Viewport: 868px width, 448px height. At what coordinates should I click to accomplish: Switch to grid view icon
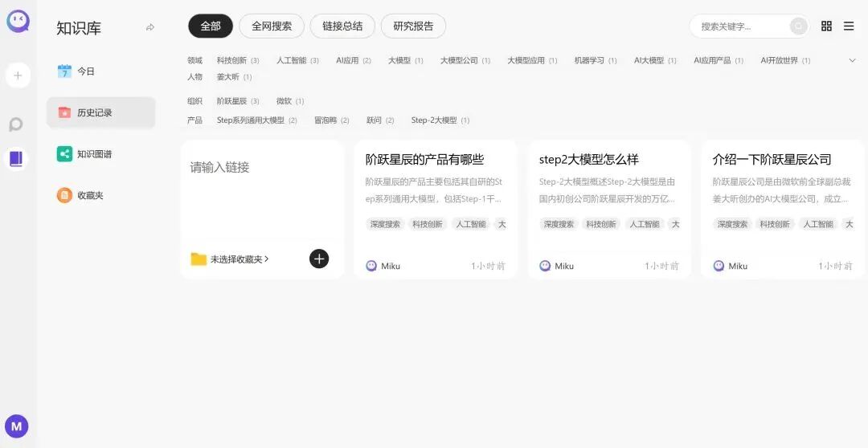826,26
